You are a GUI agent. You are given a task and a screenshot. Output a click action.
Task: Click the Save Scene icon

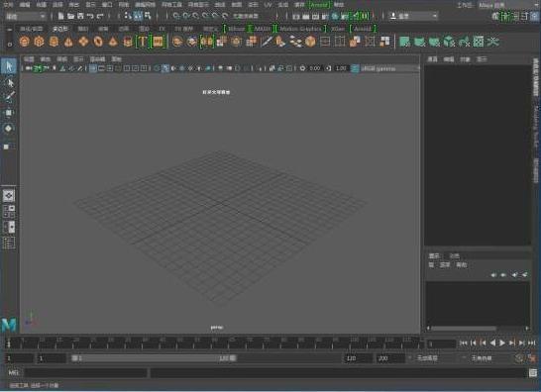tap(80, 16)
